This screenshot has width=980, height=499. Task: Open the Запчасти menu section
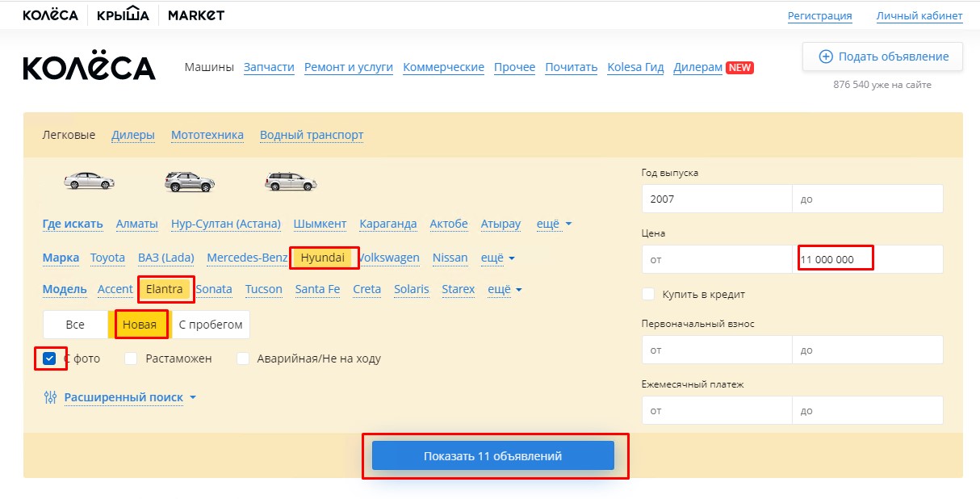(x=269, y=67)
